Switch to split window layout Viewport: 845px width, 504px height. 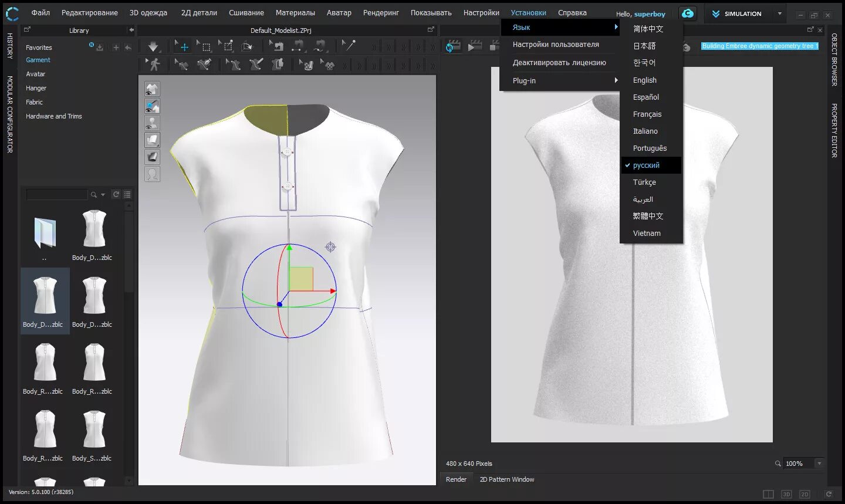(x=768, y=495)
